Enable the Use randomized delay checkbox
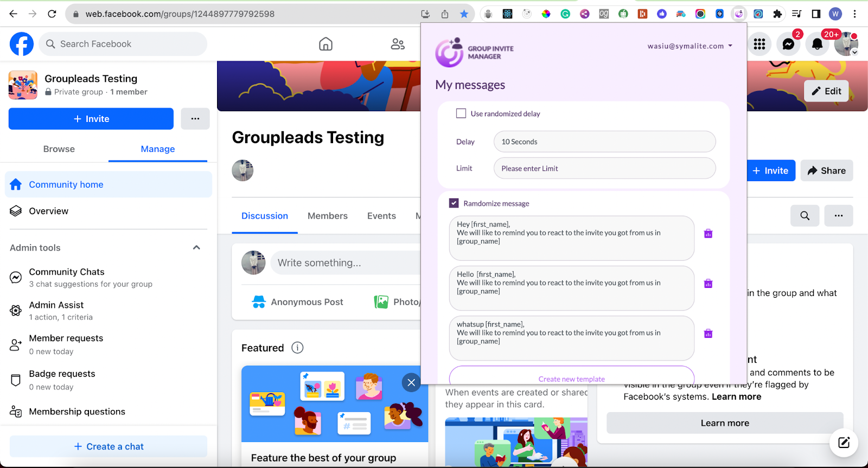This screenshot has height=468, width=868. click(461, 113)
